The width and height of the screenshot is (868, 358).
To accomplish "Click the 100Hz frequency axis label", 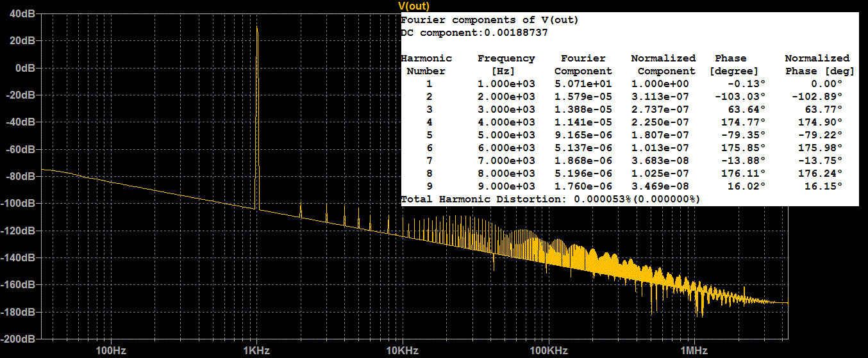I will (110, 350).
